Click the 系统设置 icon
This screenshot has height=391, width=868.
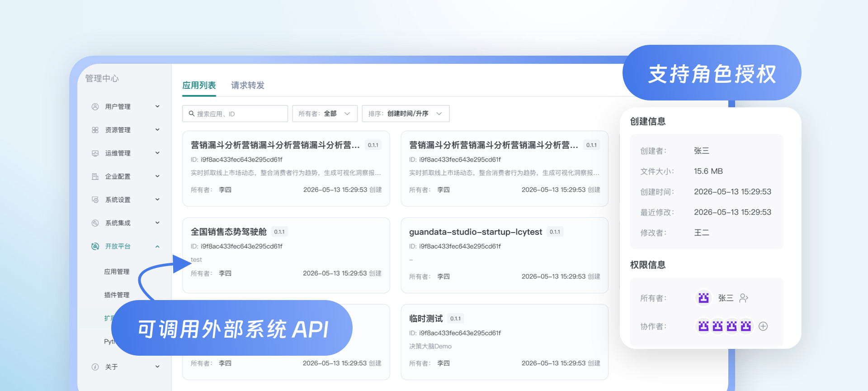point(95,200)
